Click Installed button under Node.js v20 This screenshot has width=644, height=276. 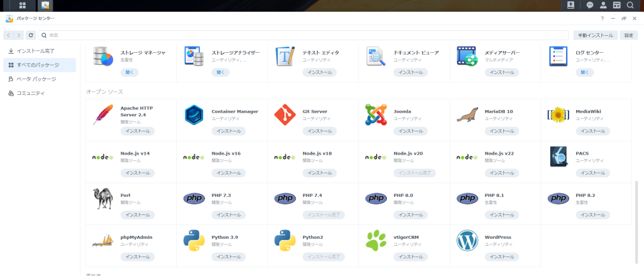[414, 173]
